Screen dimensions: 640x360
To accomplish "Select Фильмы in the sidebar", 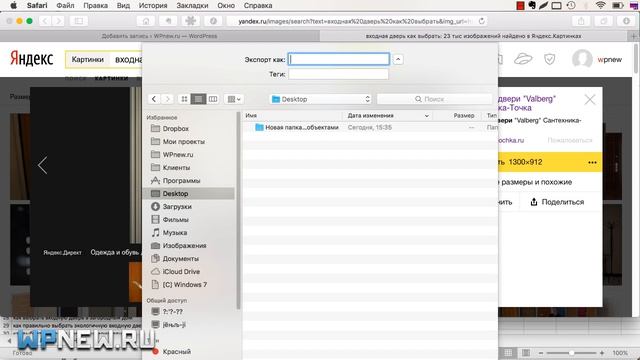I will [189, 220].
